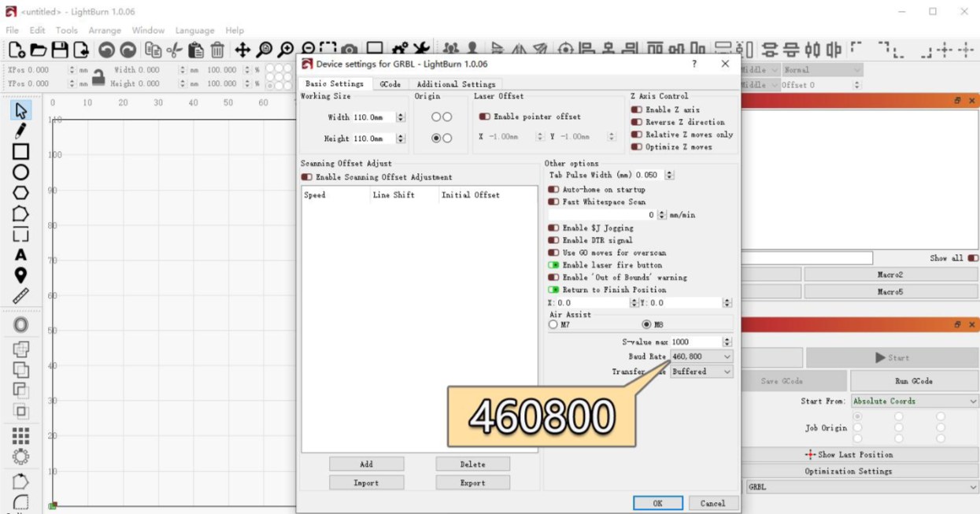
Task: Click the New file icon in the toolbar
Action: [x=17, y=50]
